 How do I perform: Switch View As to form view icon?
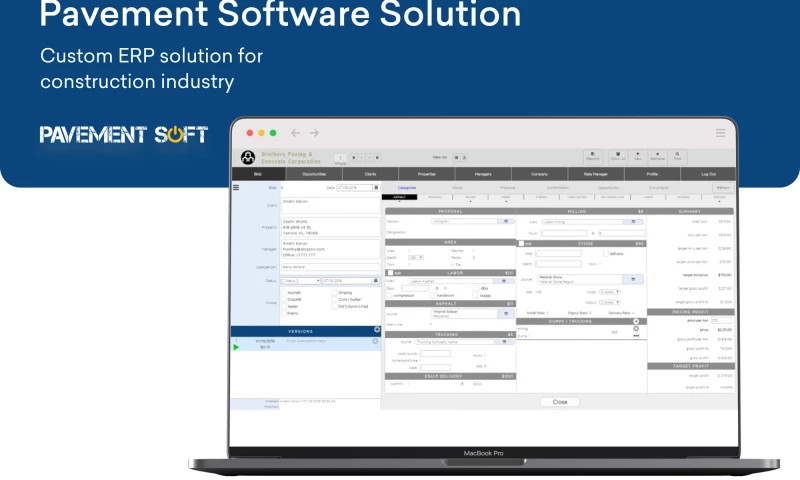[464, 158]
